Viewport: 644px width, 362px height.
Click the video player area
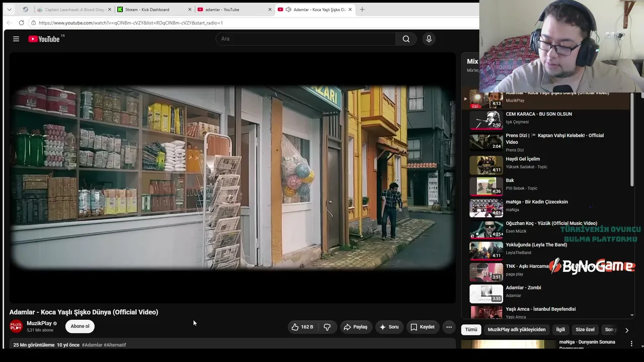coord(232,177)
